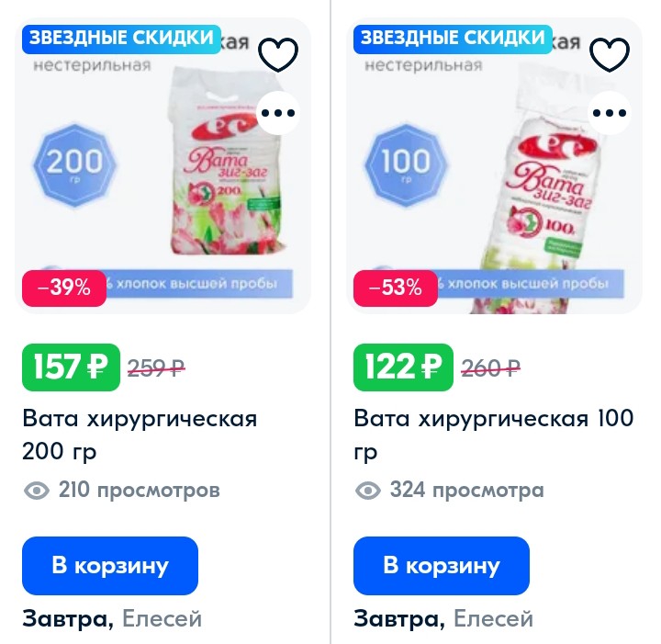Add 122 ₽ cotton with В корзину

click(442, 566)
